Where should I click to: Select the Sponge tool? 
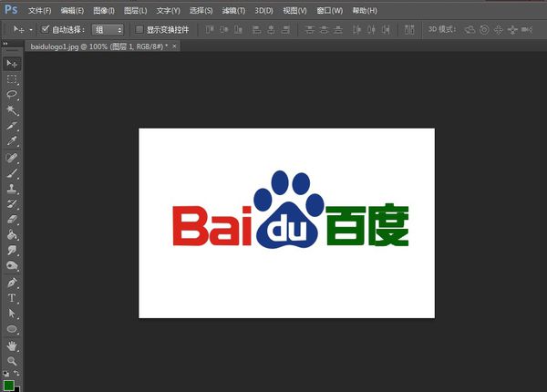[12, 266]
